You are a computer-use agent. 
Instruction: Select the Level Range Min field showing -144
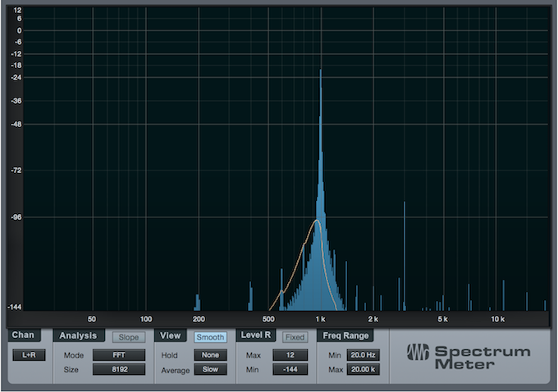click(x=290, y=369)
